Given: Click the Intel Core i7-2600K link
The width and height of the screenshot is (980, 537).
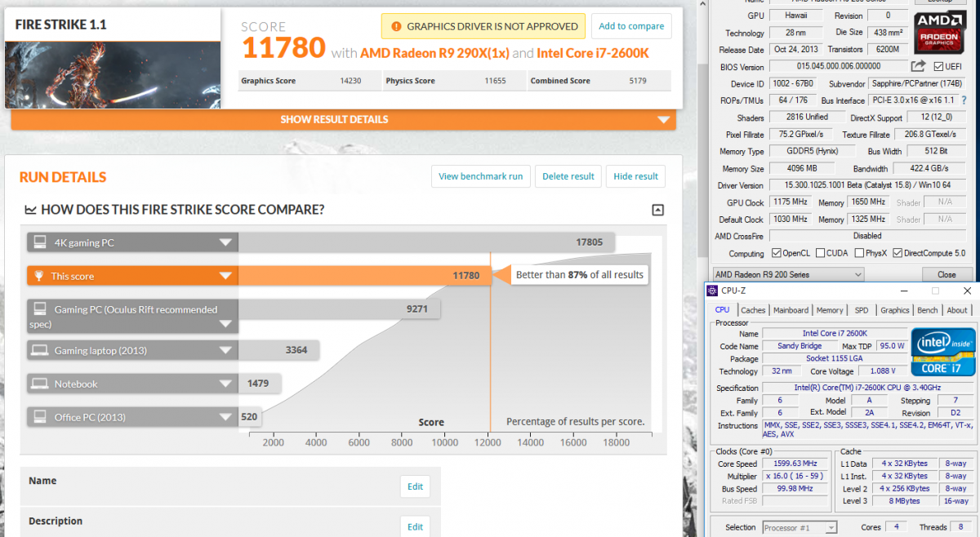Looking at the screenshot, I should 593,53.
